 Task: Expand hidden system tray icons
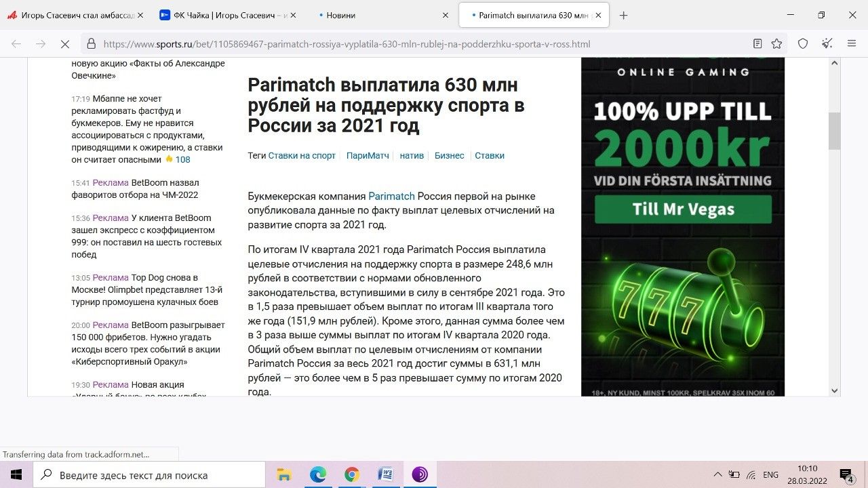tap(717, 474)
